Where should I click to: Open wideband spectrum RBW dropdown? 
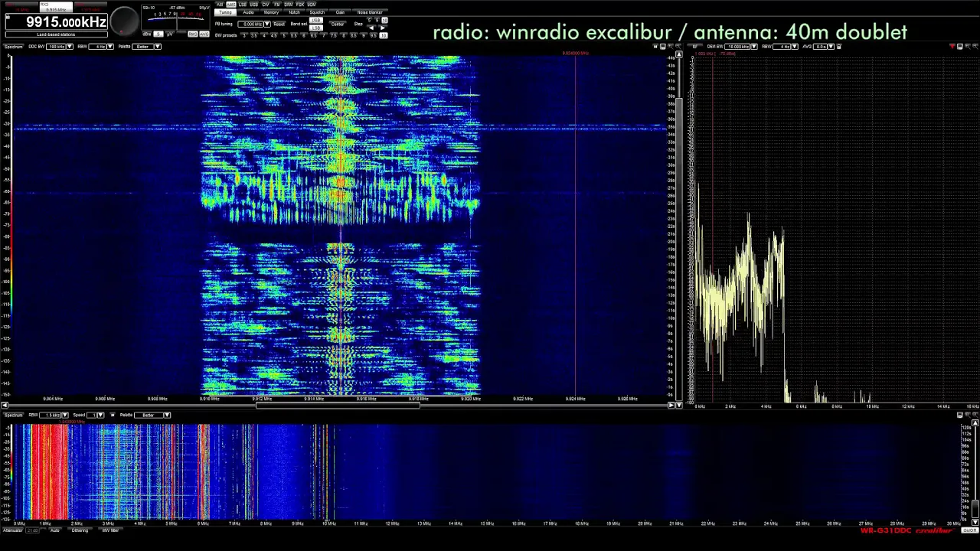65,415
